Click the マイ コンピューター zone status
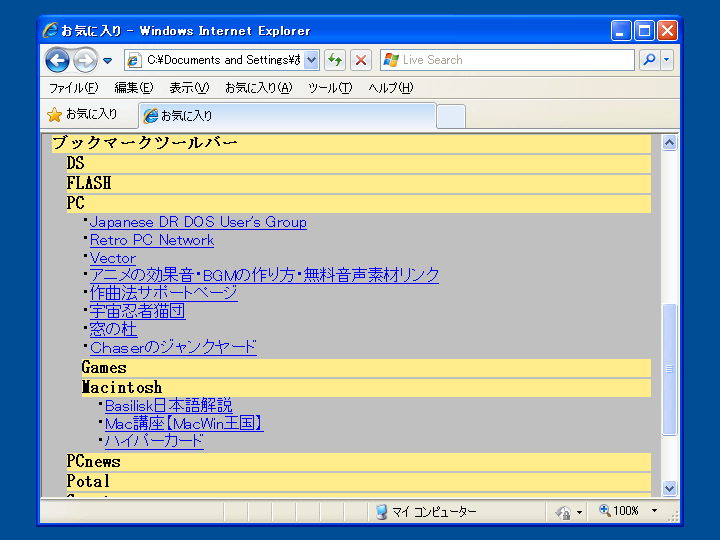The image size is (720, 540). (426, 512)
